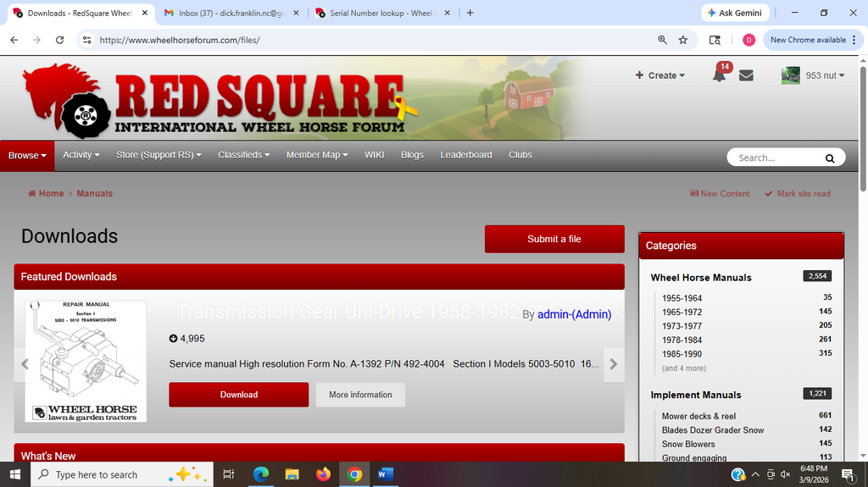Expand the Member Map dropdown
The width and height of the screenshot is (868, 487).
click(317, 155)
